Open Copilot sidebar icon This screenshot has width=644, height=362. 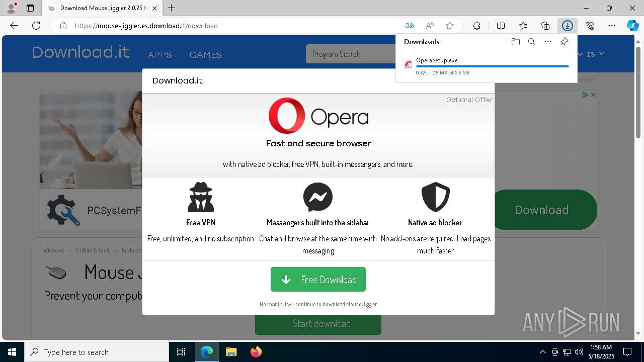pos(632,26)
